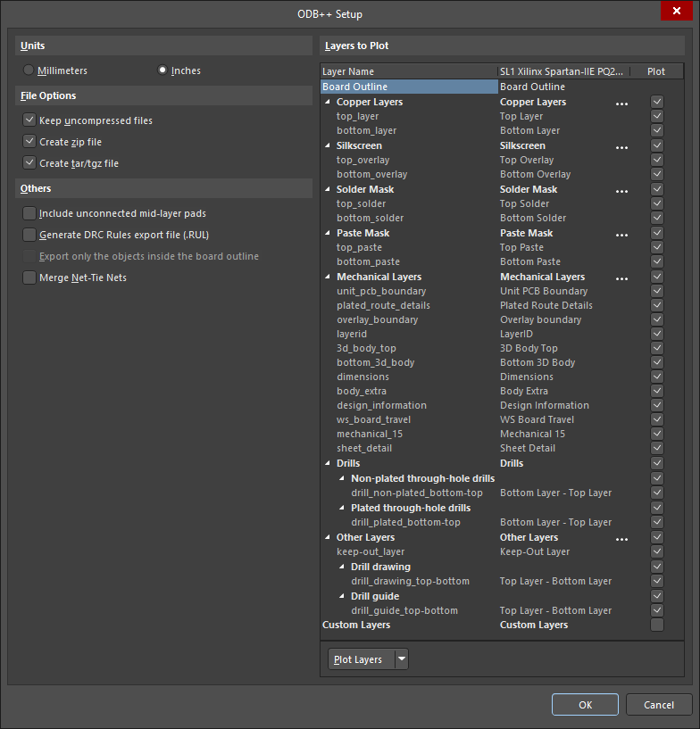Select the bottom_overlay row
This screenshot has width=700, height=729.
tap(502, 174)
